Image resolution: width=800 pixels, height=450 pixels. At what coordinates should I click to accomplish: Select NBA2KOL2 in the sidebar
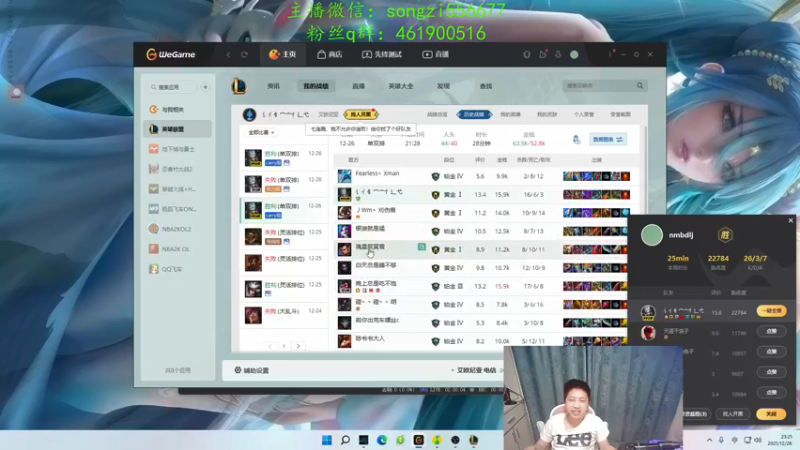[x=178, y=229]
